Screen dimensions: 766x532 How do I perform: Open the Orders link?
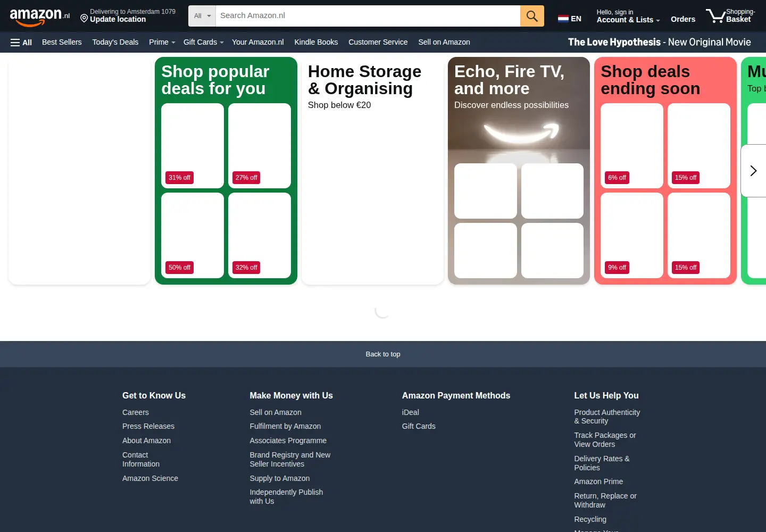click(x=683, y=19)
